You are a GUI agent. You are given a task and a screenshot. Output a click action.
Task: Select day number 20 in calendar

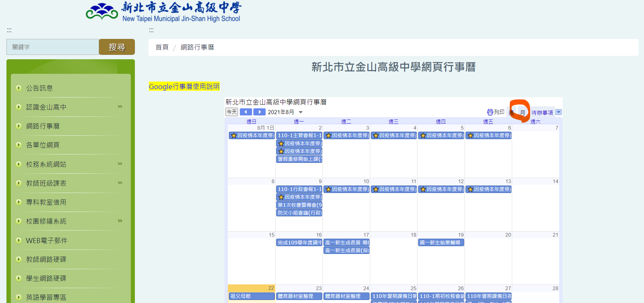point(508,235)
